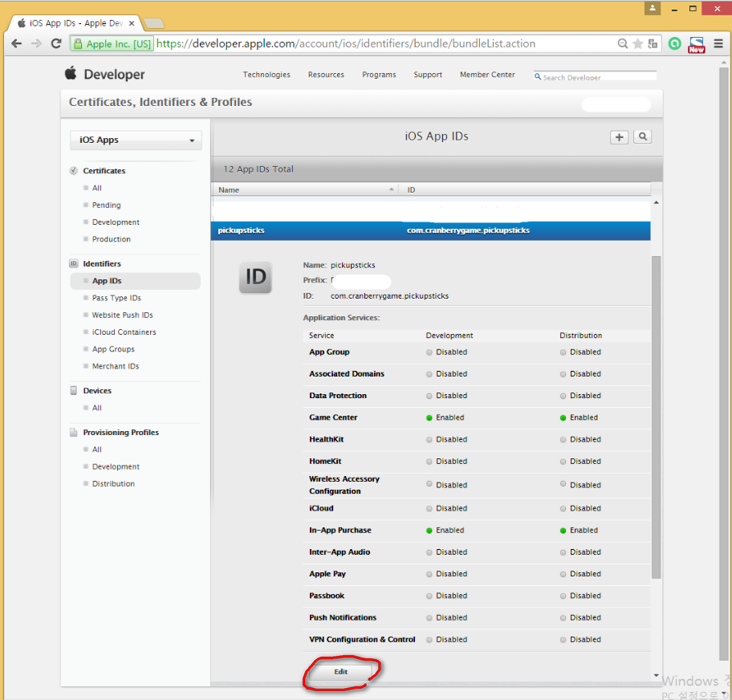
Task: Click the iCloud Development Disabled status
Action: pyautogui.click(x=447, y=508)
